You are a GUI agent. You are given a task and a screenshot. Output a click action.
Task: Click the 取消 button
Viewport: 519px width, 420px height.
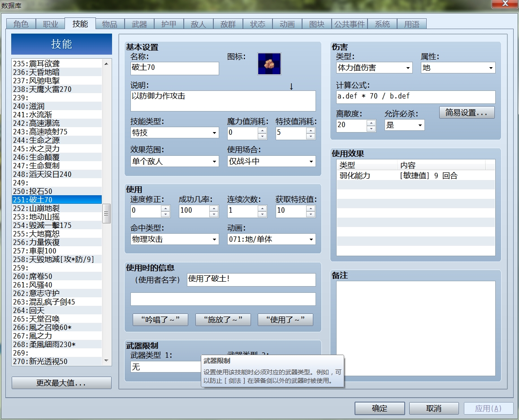coord(434,408)
